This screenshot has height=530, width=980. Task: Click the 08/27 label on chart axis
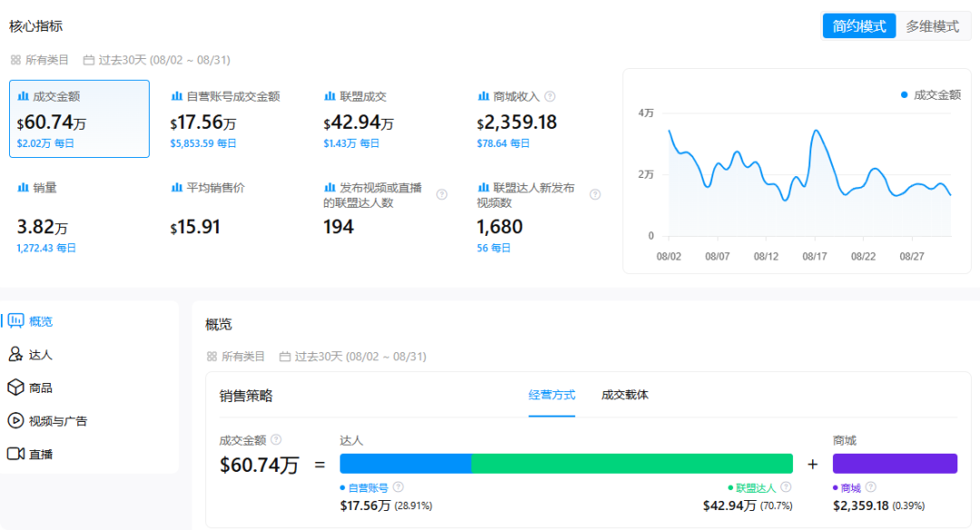pyautogui.click(x=912, y=256)
